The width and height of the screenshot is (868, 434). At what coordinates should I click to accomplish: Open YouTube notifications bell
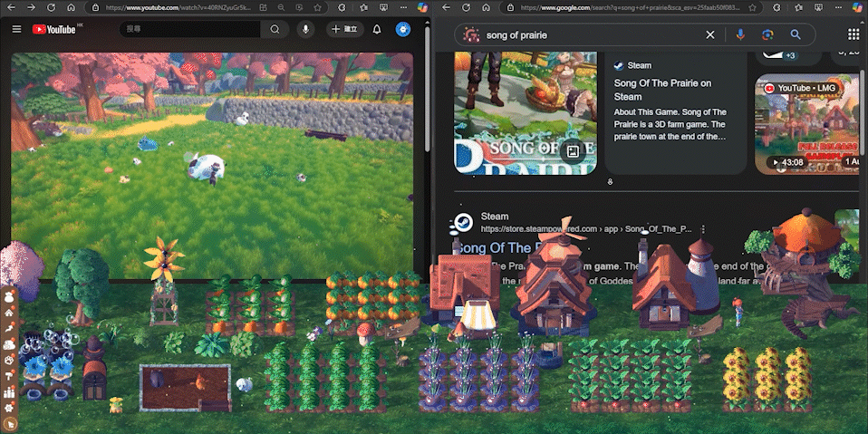(x=377, y=29)
